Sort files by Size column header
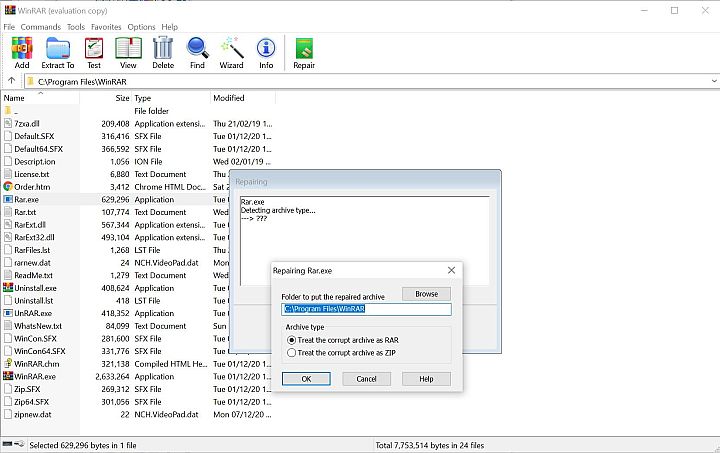 pyautogui.click(x=105, y=98)
